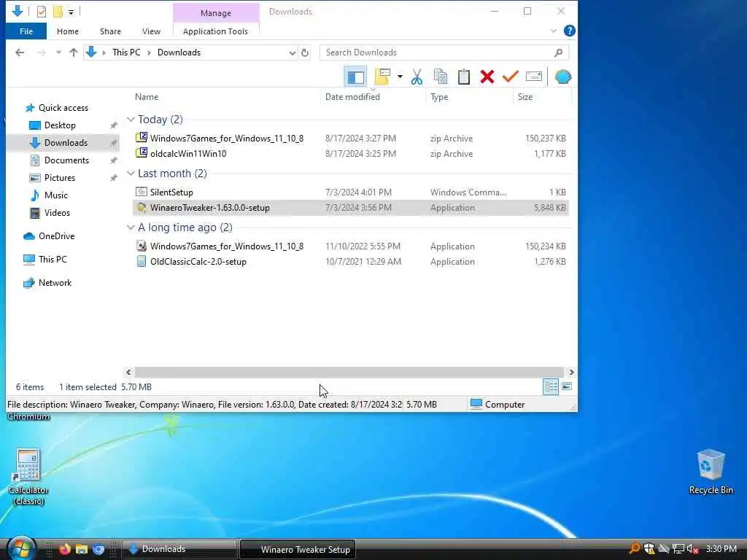The image size is (747, 560).
Task: Select the oldcalcWin11Win10 zip file
Action: (x=351, y=153)
